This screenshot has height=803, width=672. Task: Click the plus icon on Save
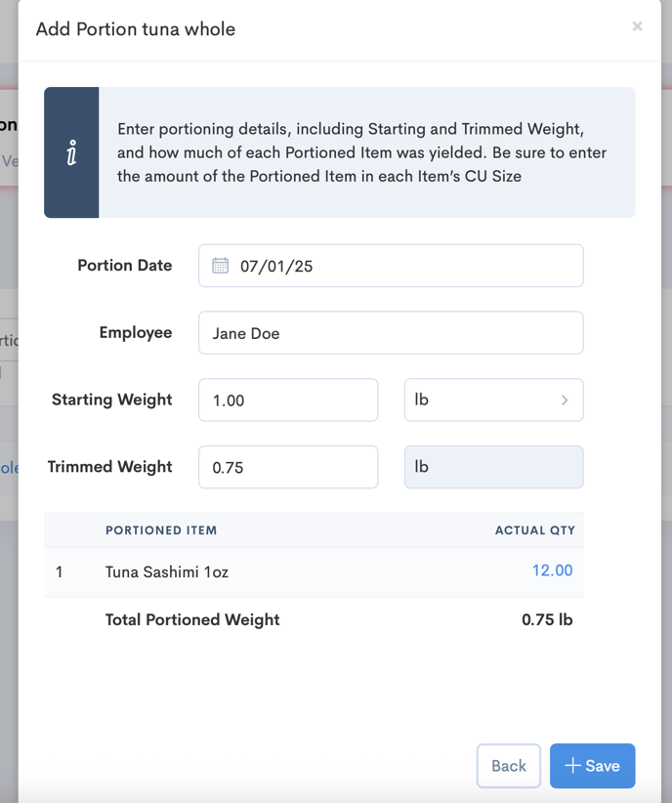point(572,766)
